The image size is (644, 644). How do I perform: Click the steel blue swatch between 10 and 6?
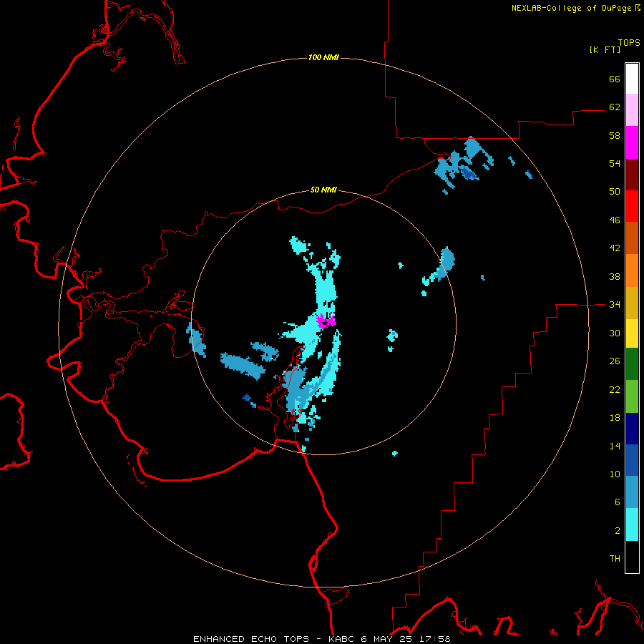click(x=632, y=492)
